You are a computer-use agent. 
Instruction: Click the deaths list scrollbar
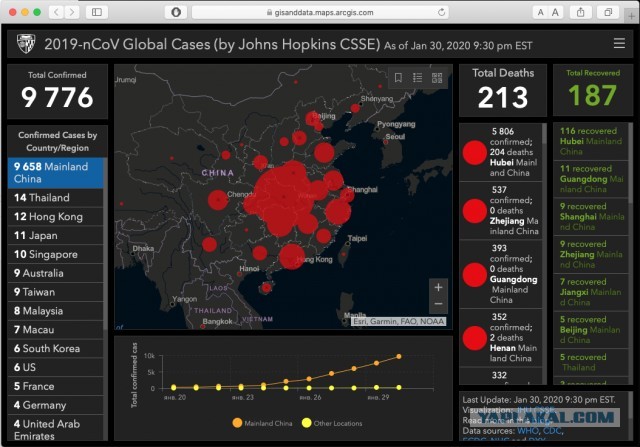click(544, 134)
